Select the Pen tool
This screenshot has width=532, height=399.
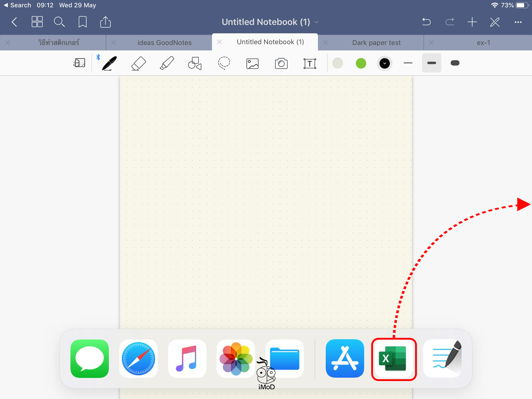tap(109, 63)
